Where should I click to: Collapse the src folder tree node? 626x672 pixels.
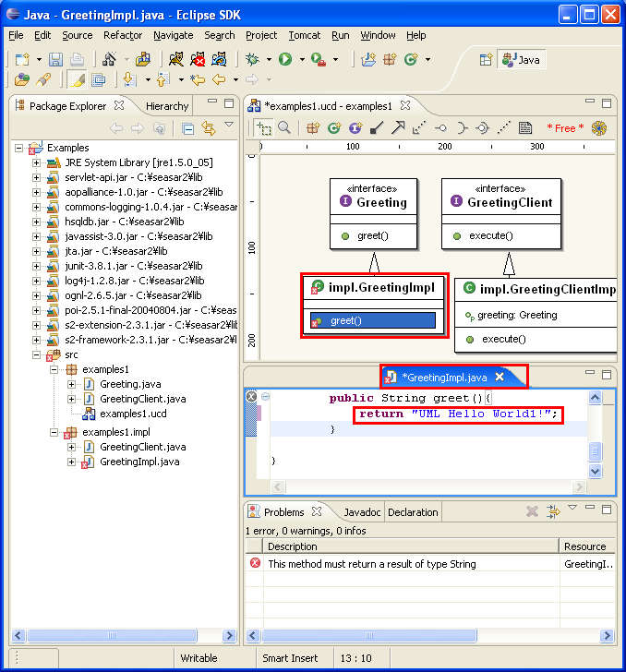pos(37,354)
